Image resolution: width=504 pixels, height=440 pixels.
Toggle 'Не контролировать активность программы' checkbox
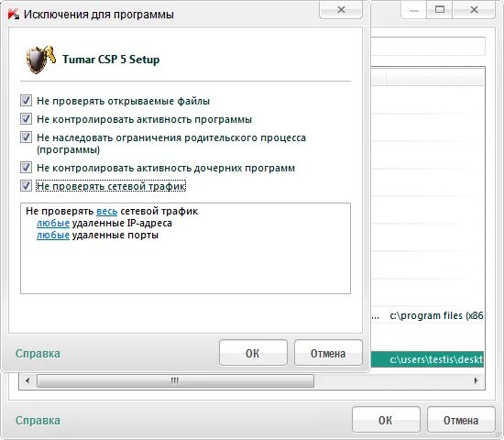coord(26,119)
